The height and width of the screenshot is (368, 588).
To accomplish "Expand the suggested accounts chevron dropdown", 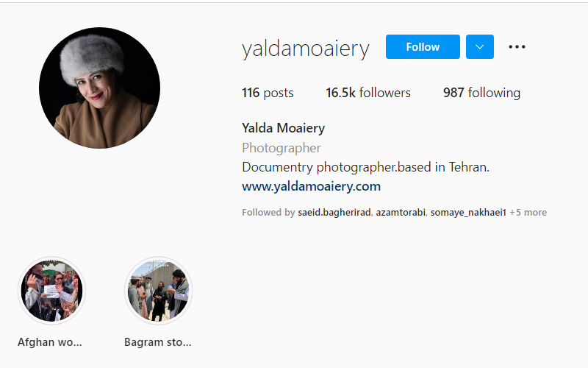I will point(480,47).
